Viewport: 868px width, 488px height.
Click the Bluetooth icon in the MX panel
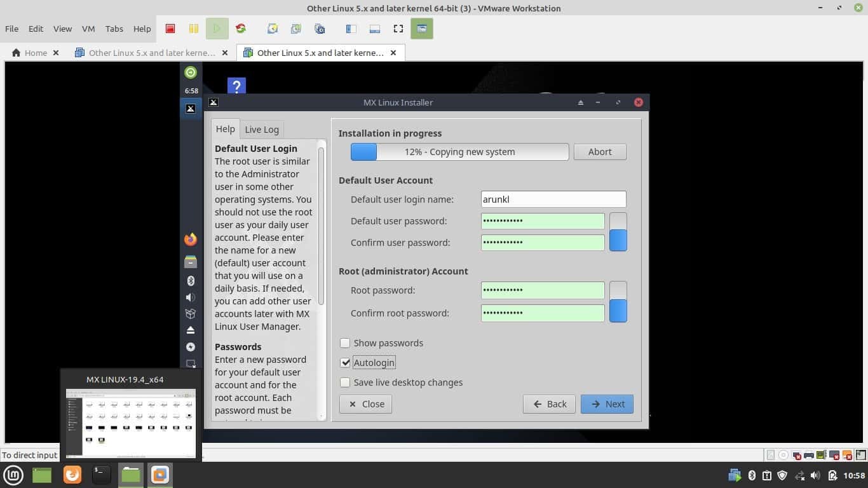pos(191,281)
